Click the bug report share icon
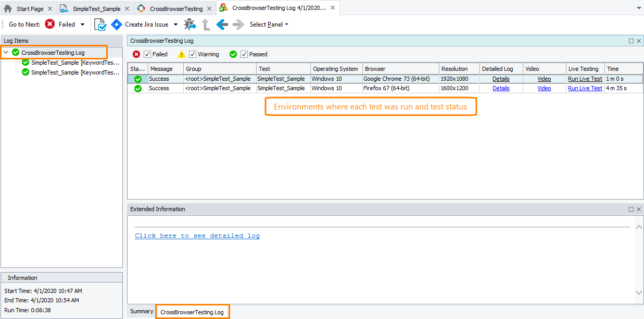This screenshot has width=644, height=319. (x=190, y=24)
